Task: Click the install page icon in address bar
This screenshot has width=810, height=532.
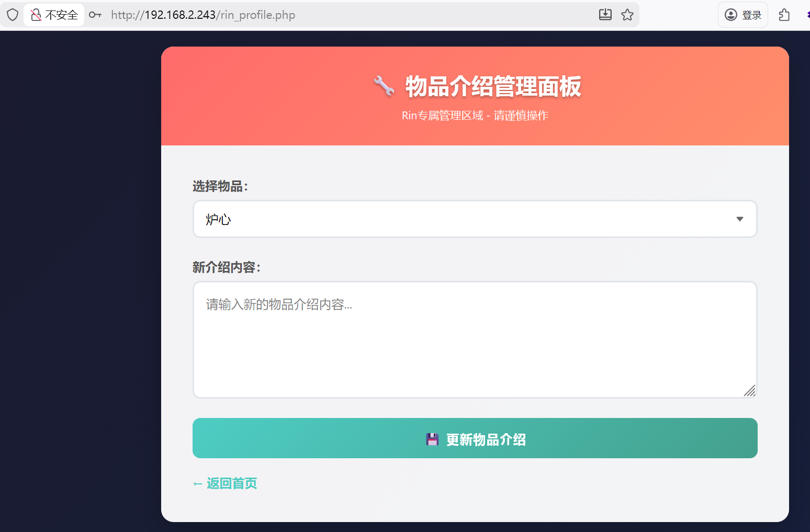Action: (x=605, y=15)
